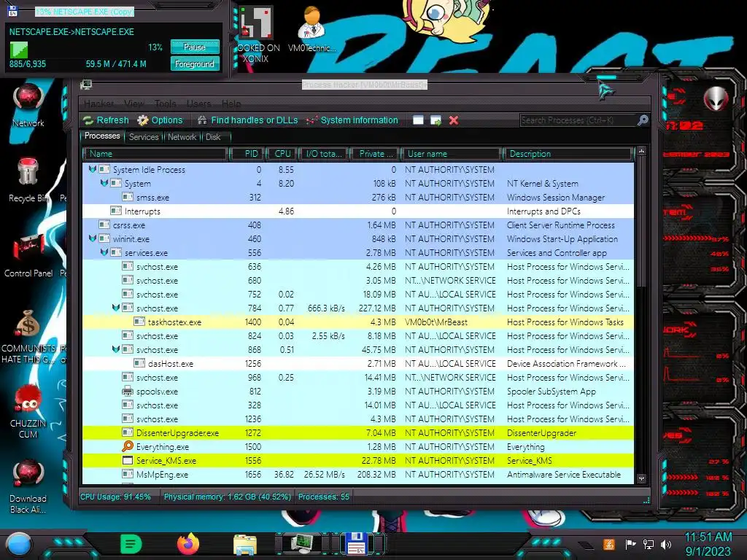The height and width of the screenshot is (560, 747).
Task: Click the Everything.exe magnifier icon
Action: (127, 446)
